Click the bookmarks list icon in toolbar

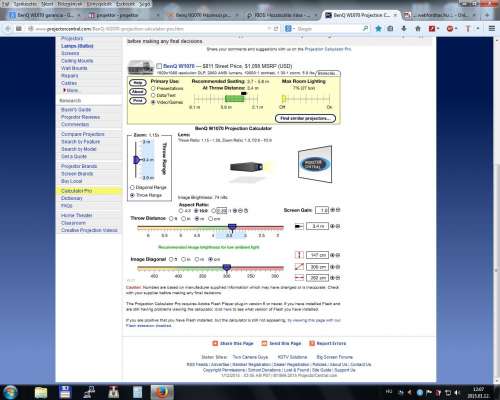390,29
